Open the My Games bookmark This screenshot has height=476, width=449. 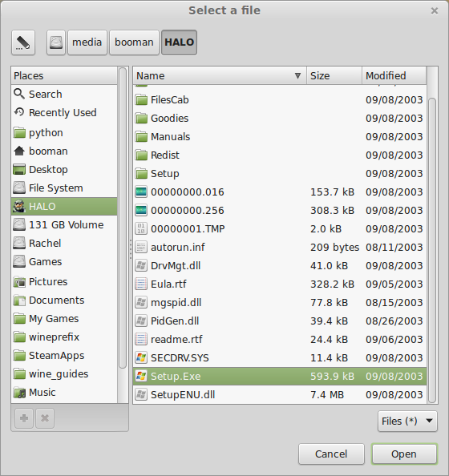(64, 319)
